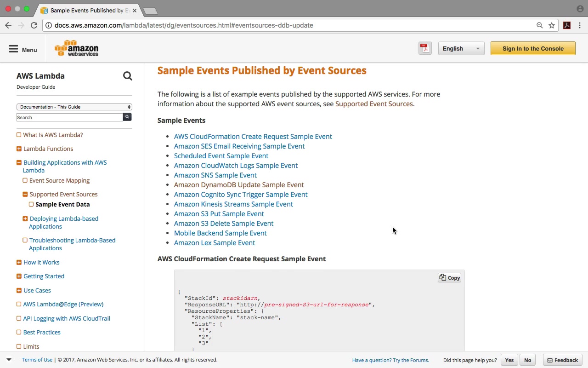
Task: Open Amazon SNS Sample Event link
Action: pos(215,175)
